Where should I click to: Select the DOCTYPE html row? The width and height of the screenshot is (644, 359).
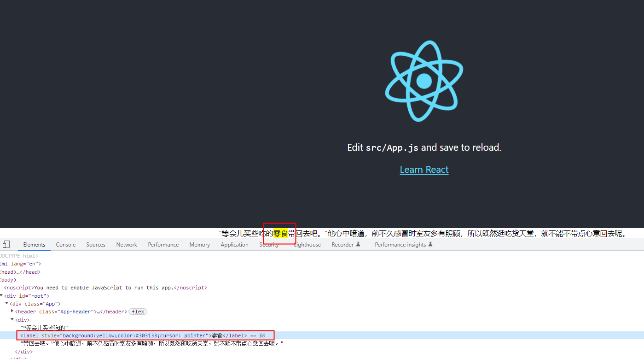(x=322, y=256)
